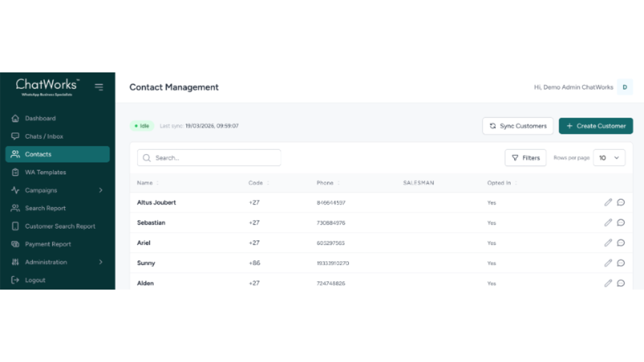Edit Sebastian with pencil icon

608,223
